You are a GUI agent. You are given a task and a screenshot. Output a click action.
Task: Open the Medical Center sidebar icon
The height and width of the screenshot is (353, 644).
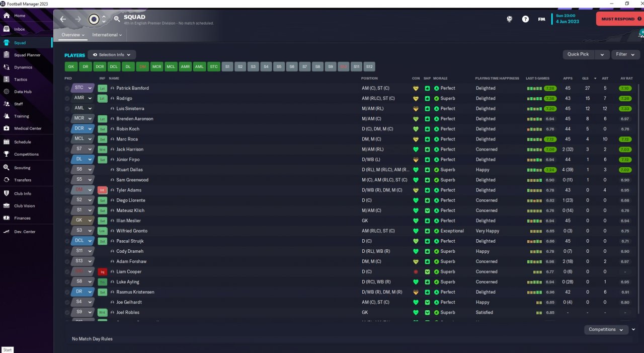7,128
